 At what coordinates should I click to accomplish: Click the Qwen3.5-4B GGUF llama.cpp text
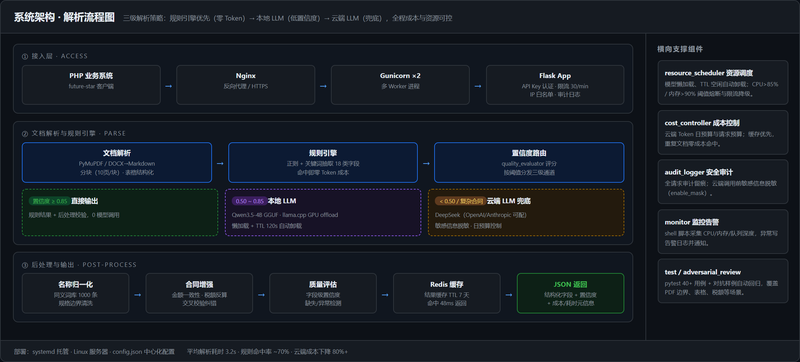(x=285, y=215)
